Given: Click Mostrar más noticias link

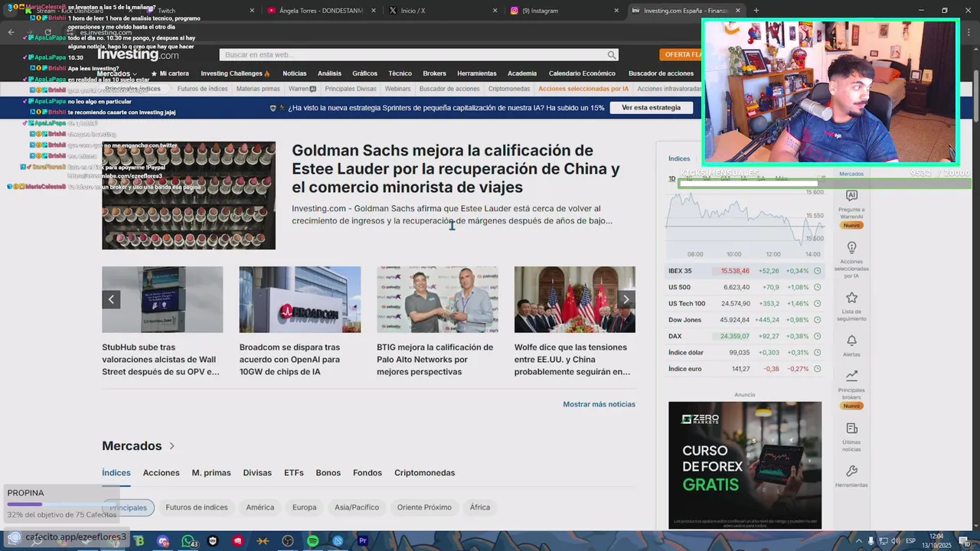Looking at the screenshot, I should tap(599, 404).
